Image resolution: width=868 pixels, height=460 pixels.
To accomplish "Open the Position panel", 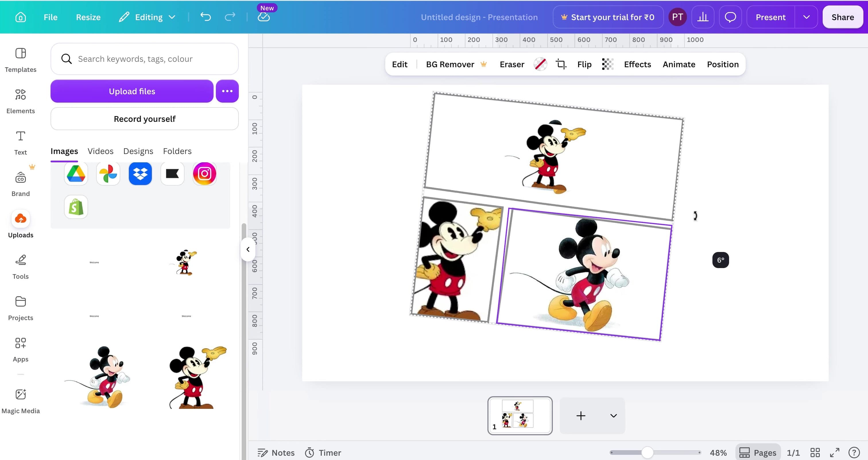I will pos(722,64).
